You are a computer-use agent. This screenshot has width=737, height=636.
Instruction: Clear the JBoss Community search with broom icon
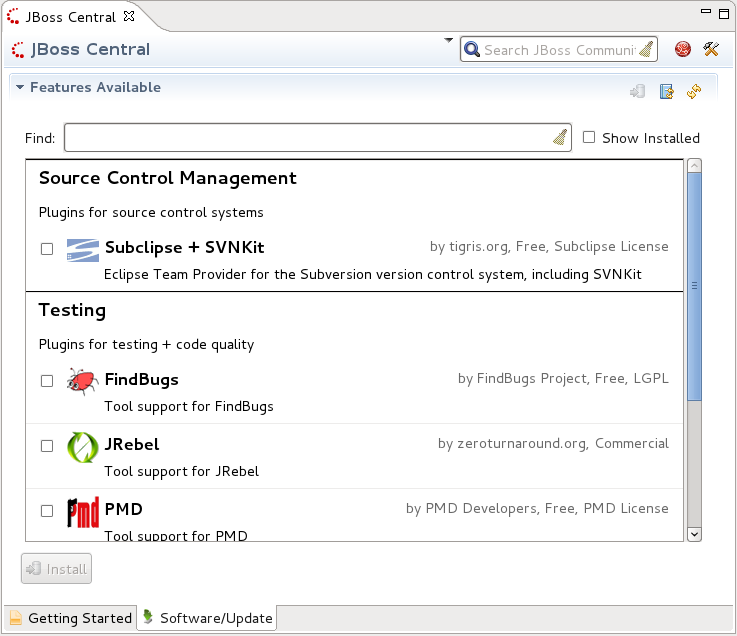point(646,49)
